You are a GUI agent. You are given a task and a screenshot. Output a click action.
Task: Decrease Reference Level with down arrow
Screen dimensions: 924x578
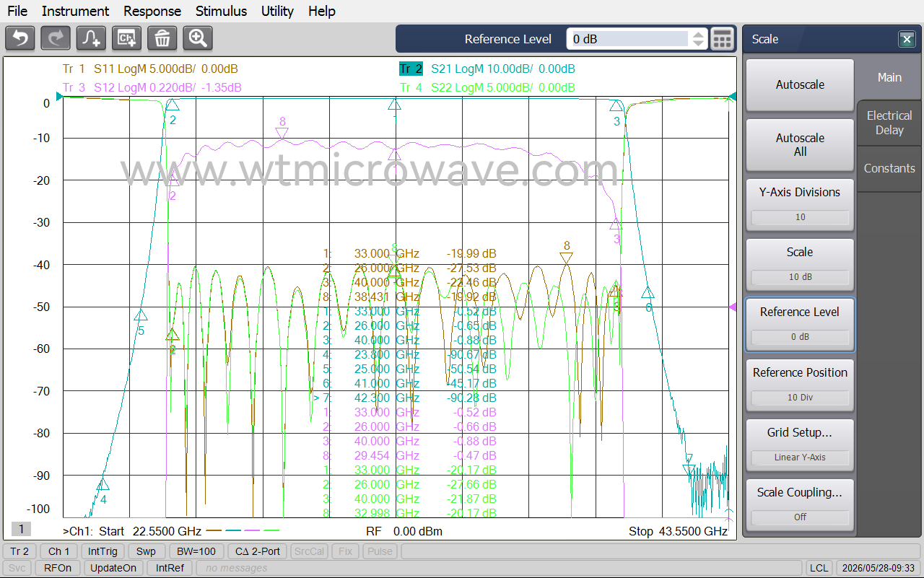tap(698, 44)
